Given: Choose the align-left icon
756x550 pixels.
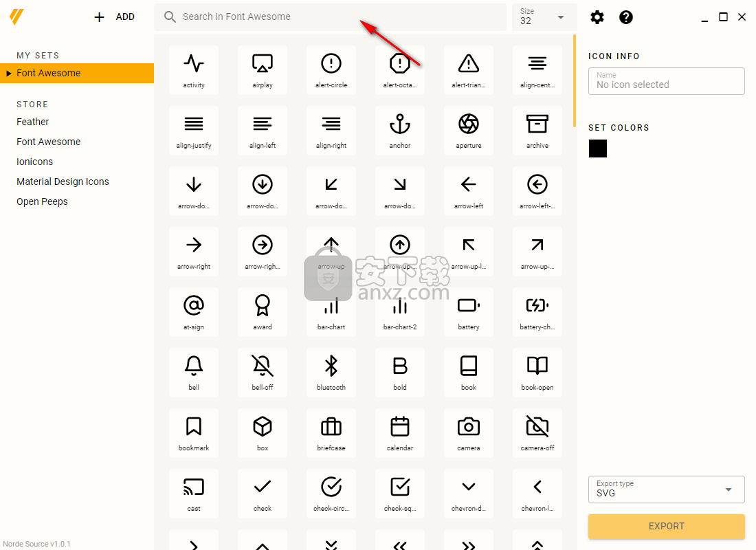Looking at the screenshot, I should point(263,130).
